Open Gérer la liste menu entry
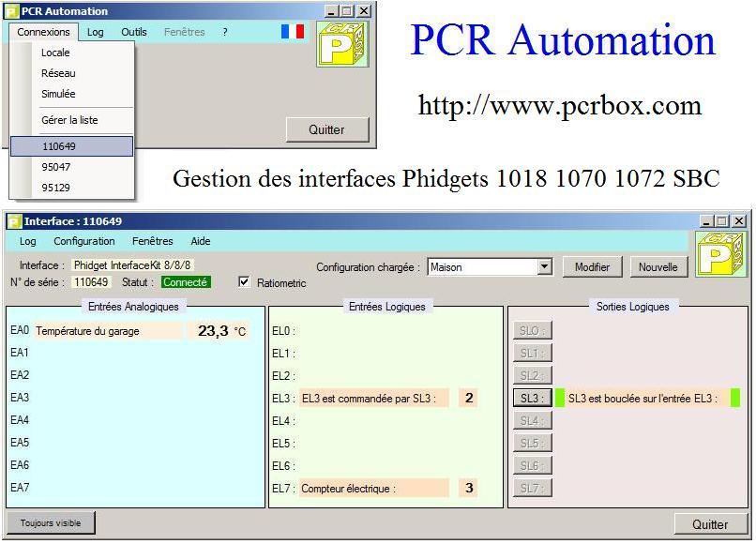The width and height of the screenshot is (756, 544). pos(69,120)
